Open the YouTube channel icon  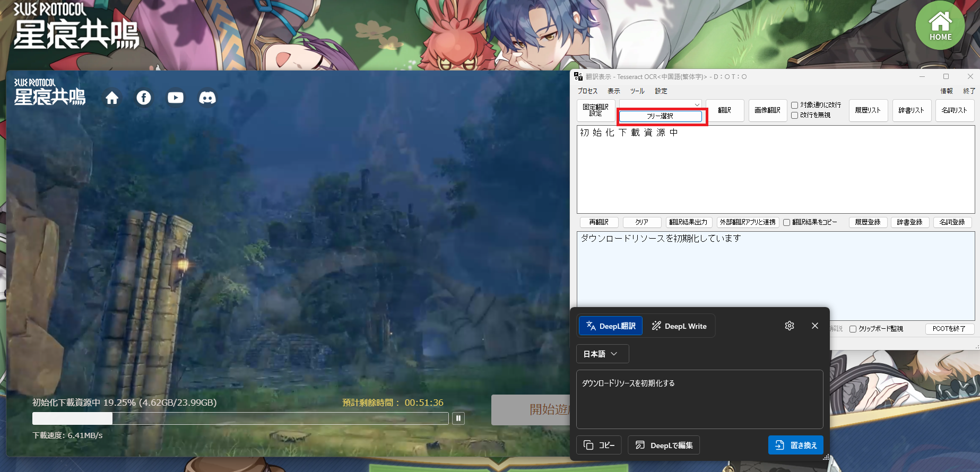(176, 98)
